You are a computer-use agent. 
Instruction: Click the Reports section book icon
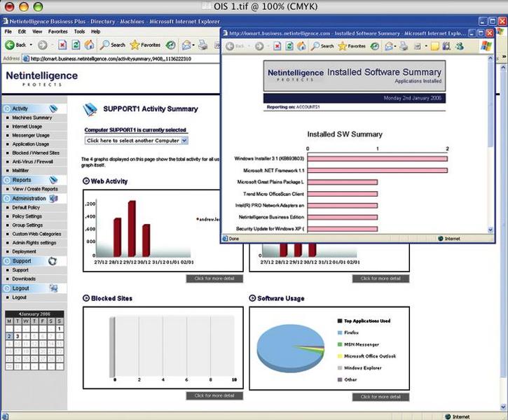pos(53,180)
